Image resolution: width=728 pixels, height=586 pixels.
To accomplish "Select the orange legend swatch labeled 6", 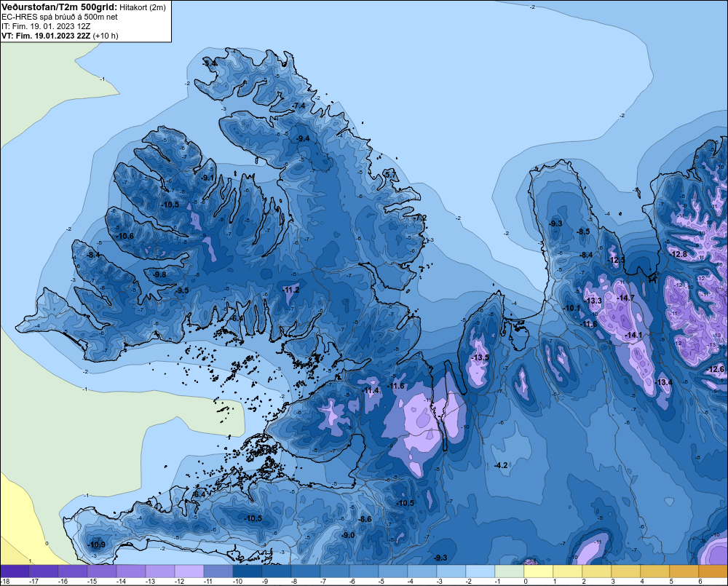I will pos(713,571).
